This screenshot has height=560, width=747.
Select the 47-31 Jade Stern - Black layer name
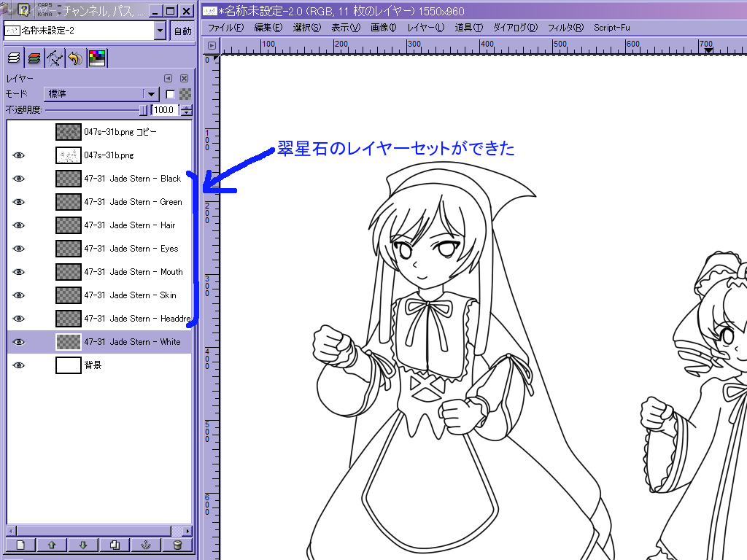point(133,179)
